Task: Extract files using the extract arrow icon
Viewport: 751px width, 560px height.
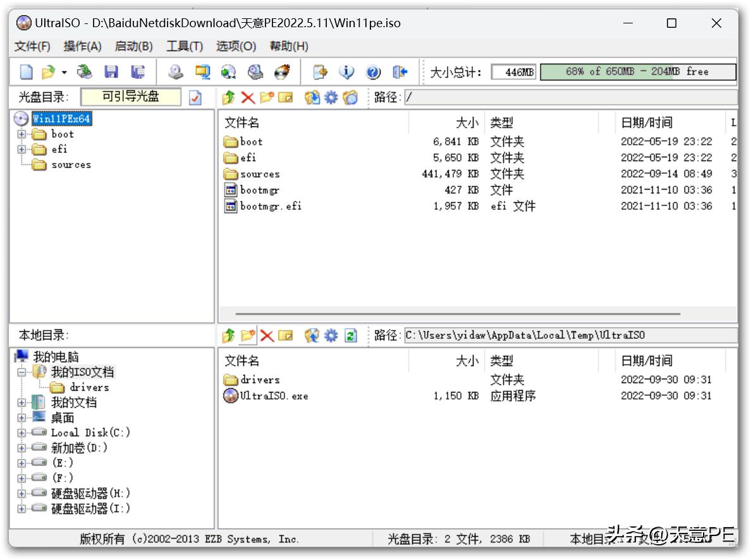Action: tap(229, 98)
